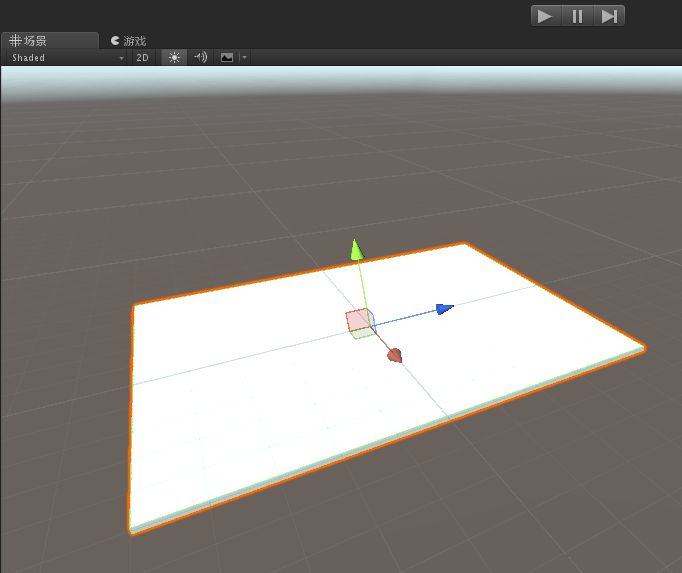The image size is (682, 573).
Task: Toggle scene audio speaker icon
Action: click(201, 57)
